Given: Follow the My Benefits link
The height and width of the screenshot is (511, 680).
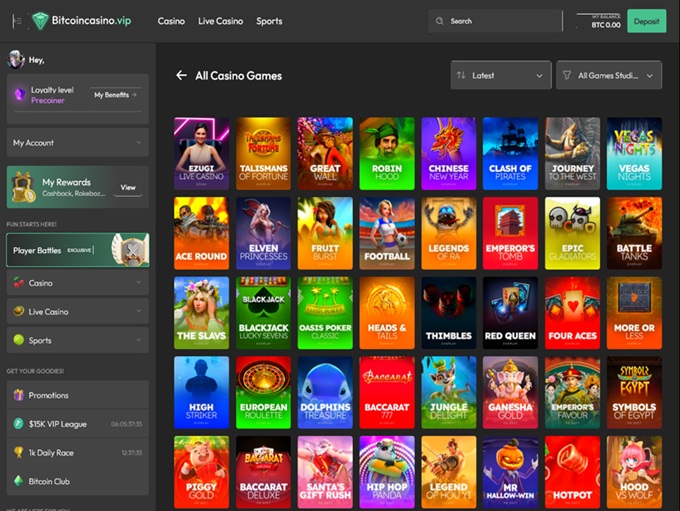Looking at the screenshot, I should pos(115,95).
